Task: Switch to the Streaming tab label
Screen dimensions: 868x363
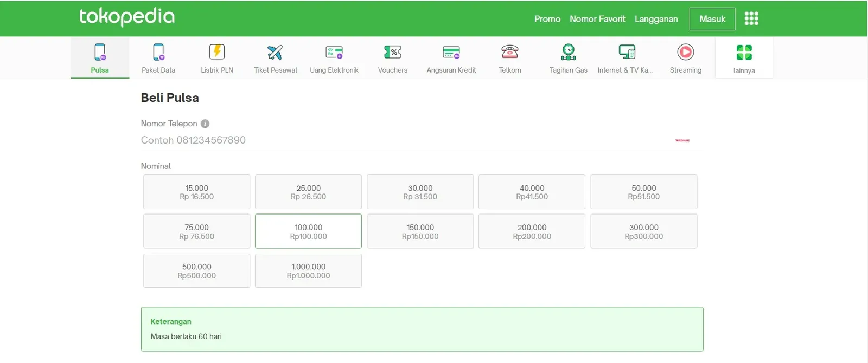Action: tap(686, 70)
